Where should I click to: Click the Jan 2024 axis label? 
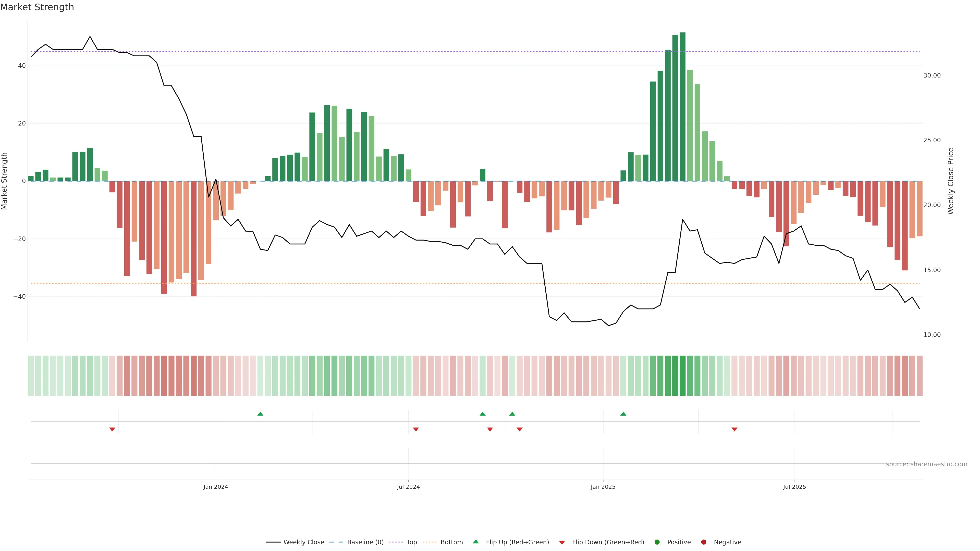coord(216,487)
